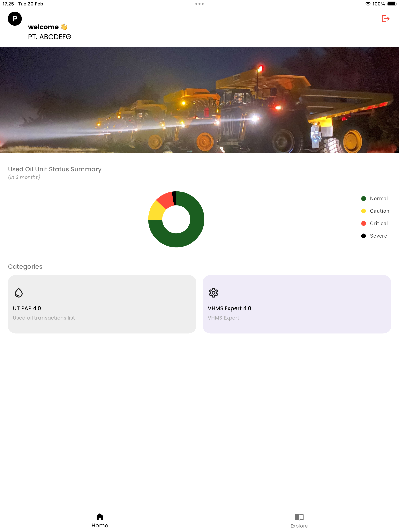This screenshot has height=532, width=399.
Task: Tap the Wi-Fi status icon
Action: [368, 4]
